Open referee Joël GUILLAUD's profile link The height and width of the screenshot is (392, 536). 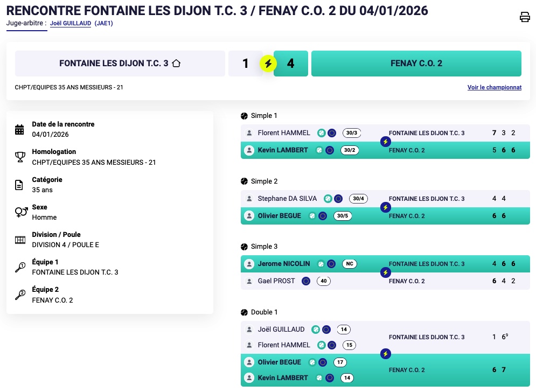(70, 24)
